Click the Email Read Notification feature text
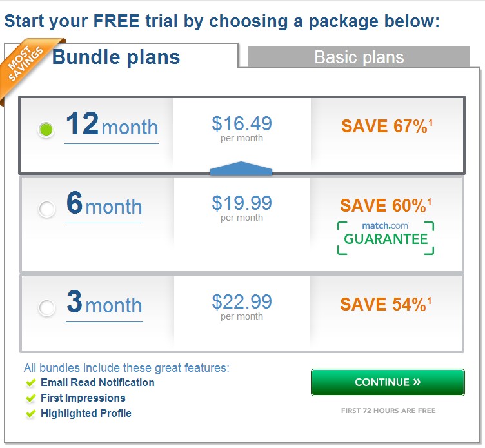The height and width of the screenshot is (448, 485). [97, 382]
